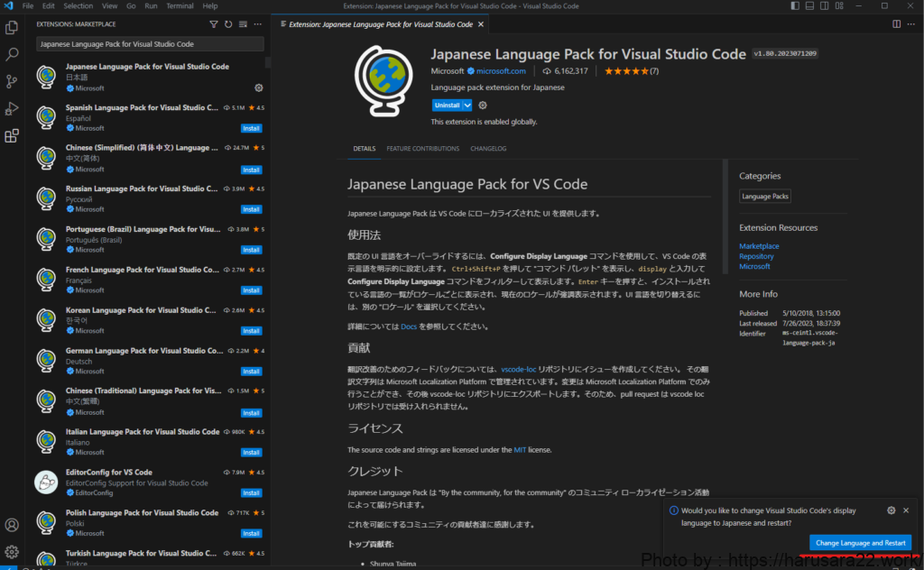Toggle secondary side bar visibility
The width and height of the screenshot is (924, 570).
[824, 6]
